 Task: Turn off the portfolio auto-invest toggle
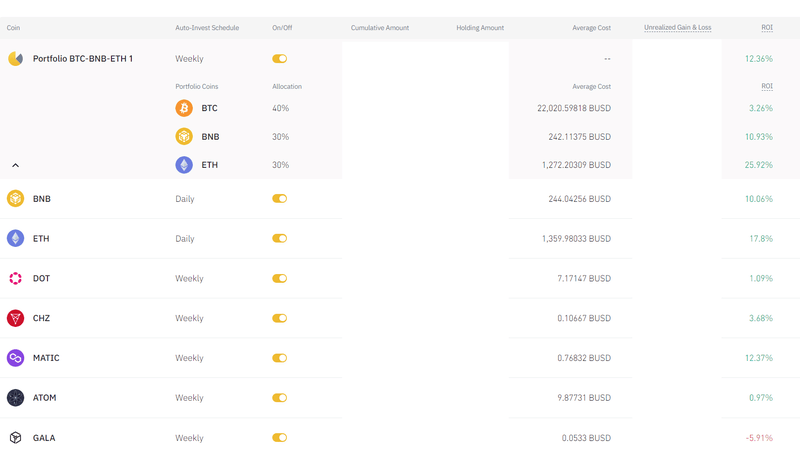(279, 59)
